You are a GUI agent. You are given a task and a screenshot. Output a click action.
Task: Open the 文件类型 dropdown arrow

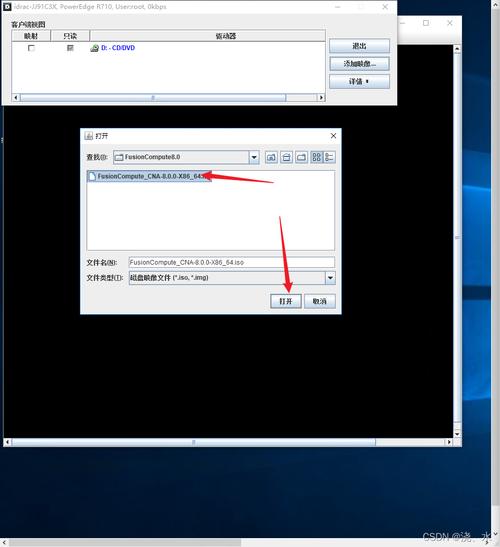point(330,278)
